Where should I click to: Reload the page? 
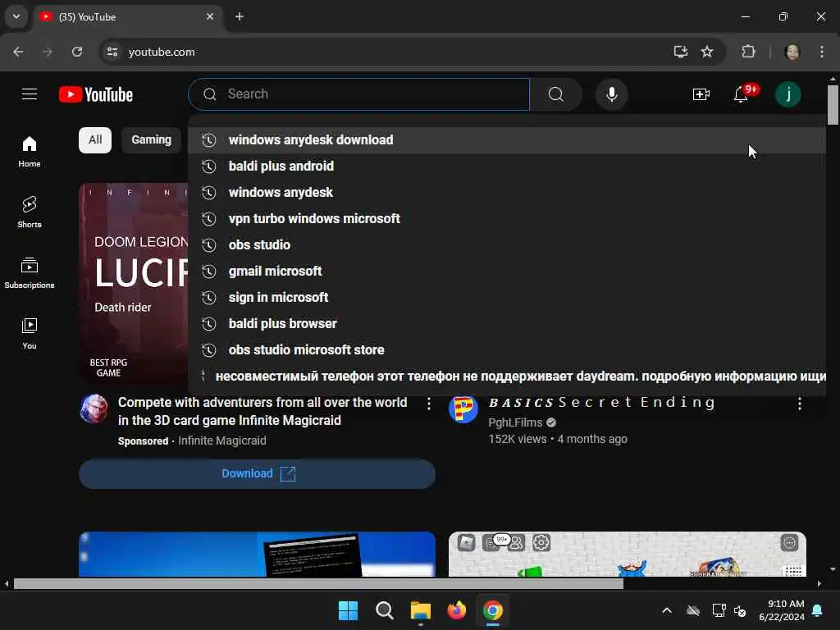click(x=77, y=52)
